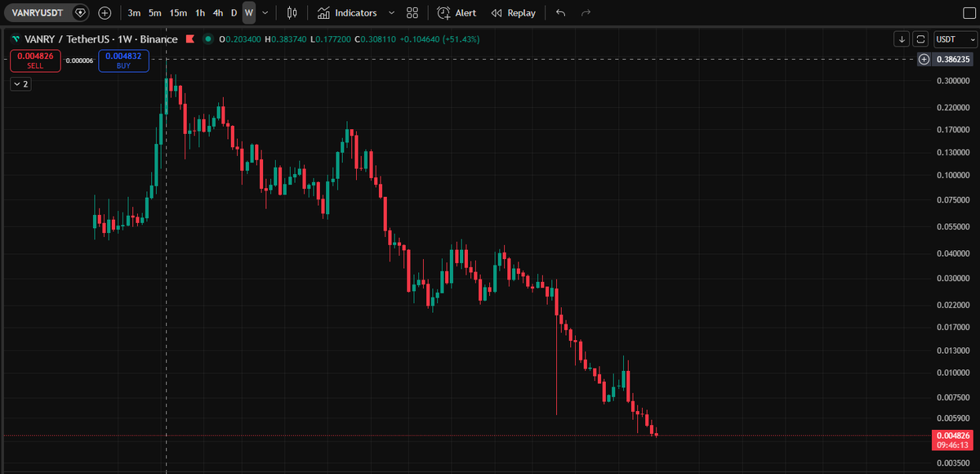This screenshot has width=980, height=474.
Task: Click the C0.308110 close value in the legend
Action: pyautogui.click(x=375, y=39)
